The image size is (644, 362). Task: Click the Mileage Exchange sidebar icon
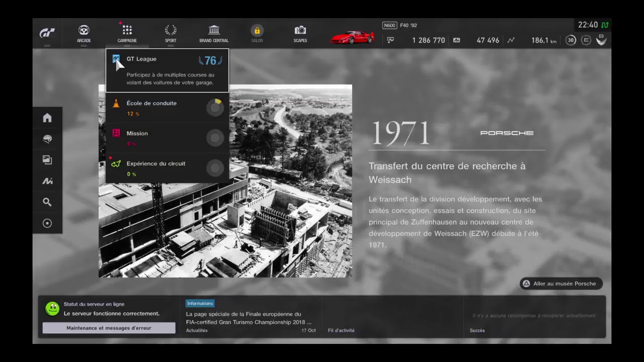point(47,181)
